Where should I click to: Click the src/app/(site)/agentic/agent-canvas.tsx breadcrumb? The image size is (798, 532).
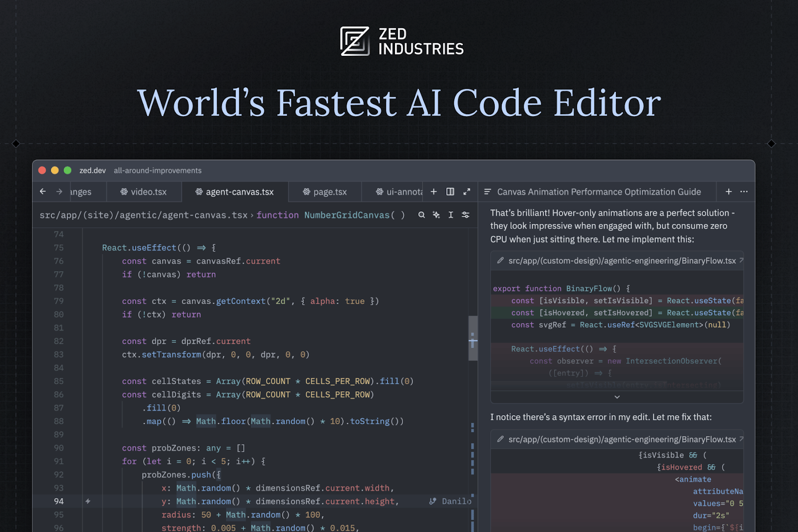pos(144,215)
